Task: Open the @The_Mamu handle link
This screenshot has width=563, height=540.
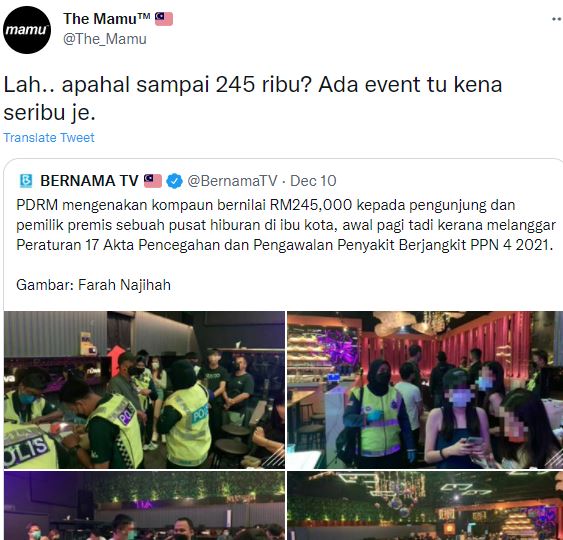Action: 105,39
